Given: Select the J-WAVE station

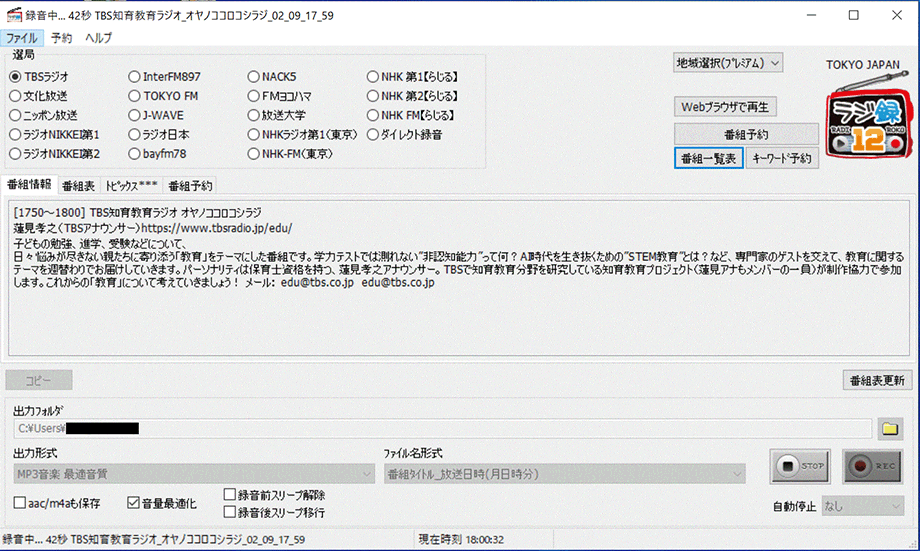Looking at the screenshot, I should 157,115.
